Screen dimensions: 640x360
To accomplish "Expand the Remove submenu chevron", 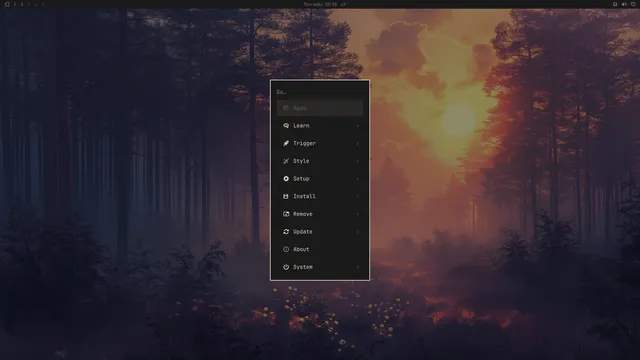I will pyautogui.click(x=358, y=214).
